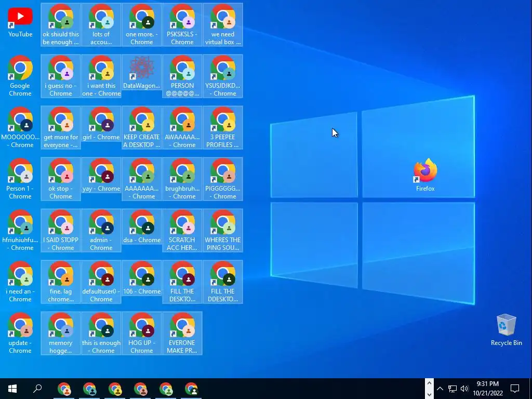Select the 'update - Chrome' desktop shortcut
Viewport: 532px width, 399px height.
(20, 333)
